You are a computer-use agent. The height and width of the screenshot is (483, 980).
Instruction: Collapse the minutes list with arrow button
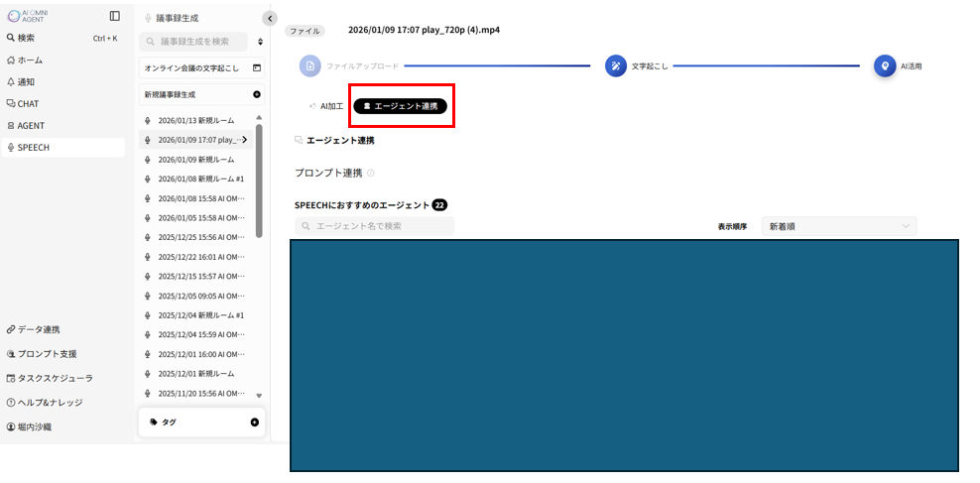point(269,18)
